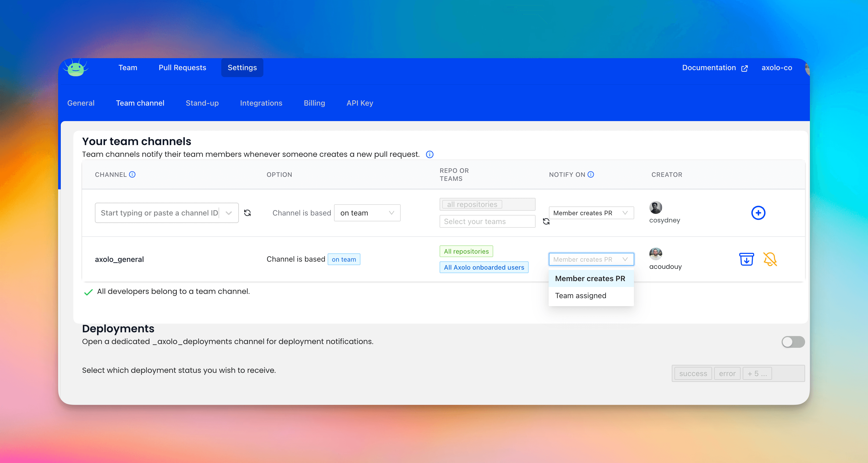Screen dimensions: 868x463
Task: Select 'Team assigned' from the dropdown list
Action: pos(581,296)
